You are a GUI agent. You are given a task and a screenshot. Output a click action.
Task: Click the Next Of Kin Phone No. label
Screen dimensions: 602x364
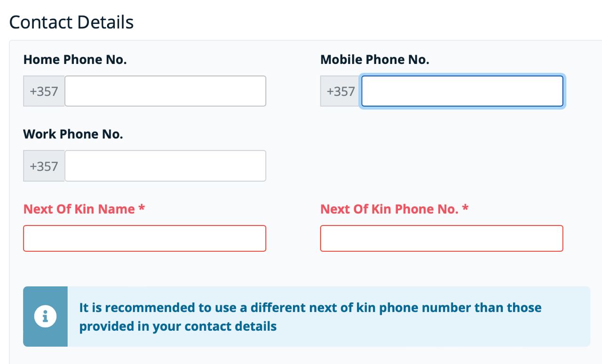pyautogui.click(x=389, y=209)
